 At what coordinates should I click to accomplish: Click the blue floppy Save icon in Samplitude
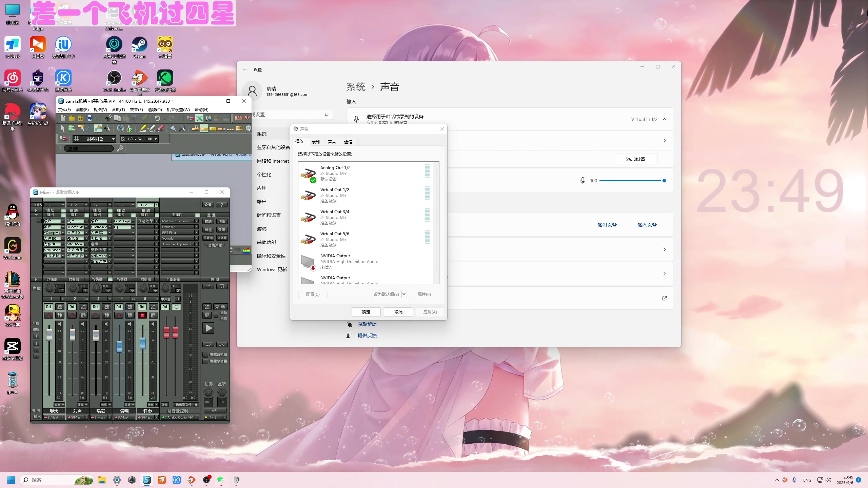(90, 118)
